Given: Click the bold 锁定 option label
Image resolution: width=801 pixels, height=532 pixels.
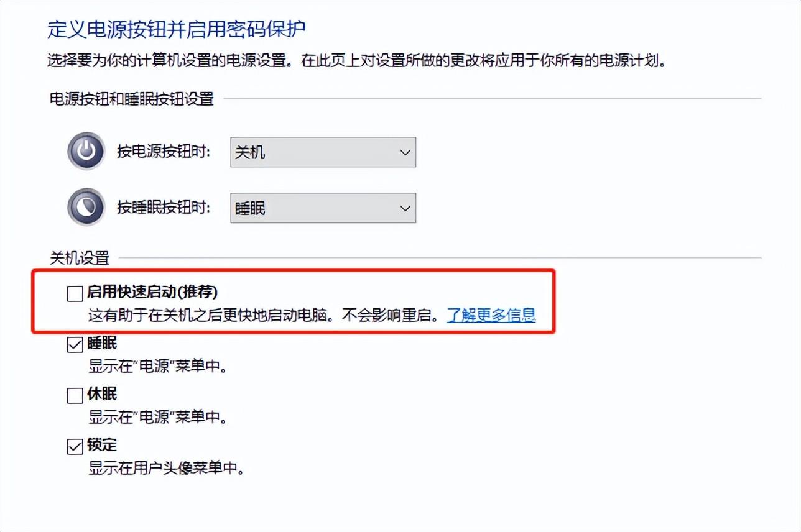Looking at the screenshot, I should point(102,445).
